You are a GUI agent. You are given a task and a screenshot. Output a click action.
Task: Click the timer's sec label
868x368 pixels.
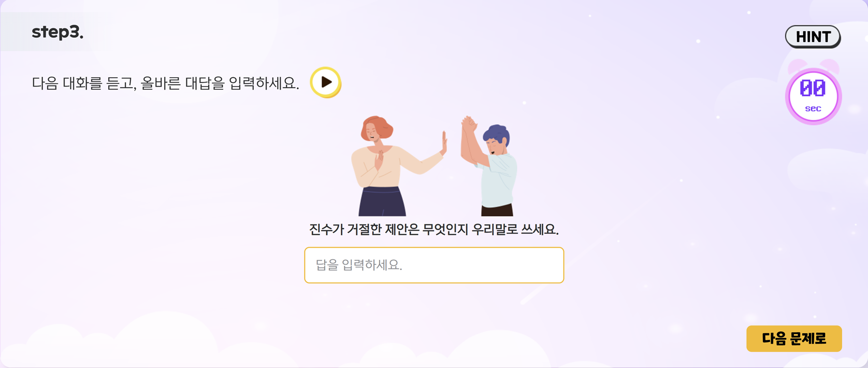coord(813,108)
